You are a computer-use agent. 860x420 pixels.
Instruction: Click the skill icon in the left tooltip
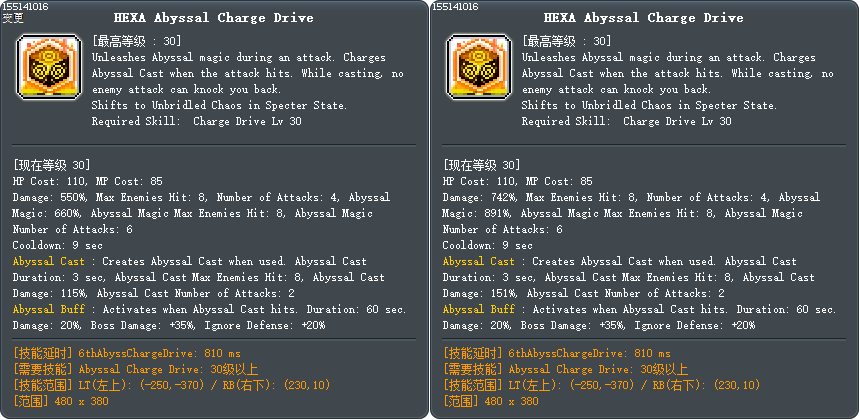47,62
